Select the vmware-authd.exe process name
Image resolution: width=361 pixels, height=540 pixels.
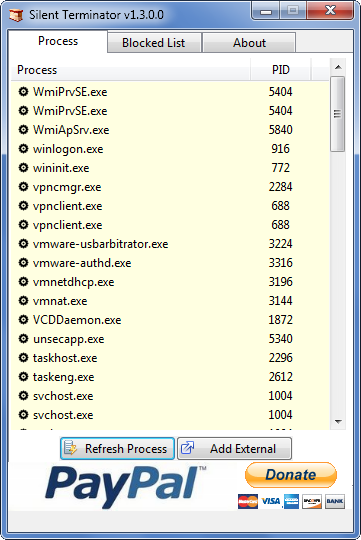tap(82, 263)
